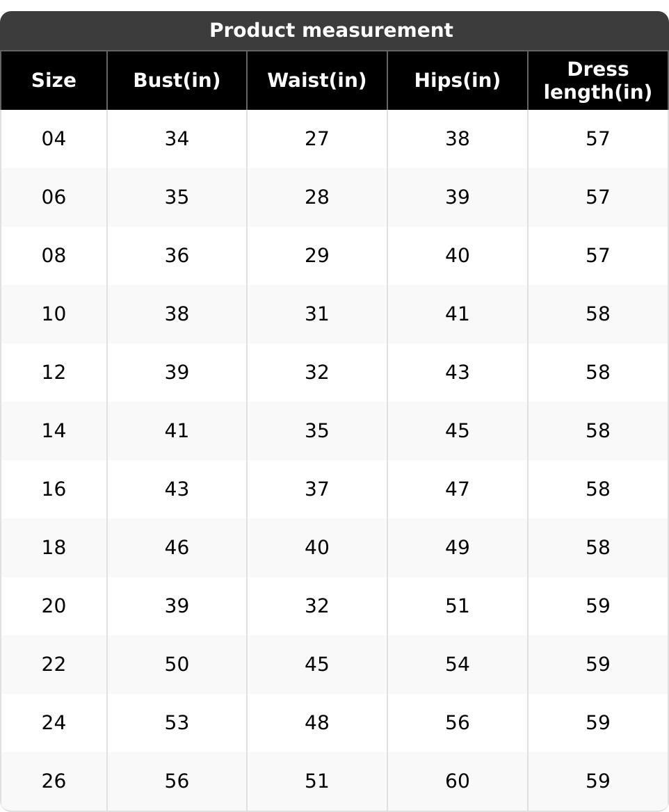
Task: Click hips value 60 for size 26
Action: (457, 781)
